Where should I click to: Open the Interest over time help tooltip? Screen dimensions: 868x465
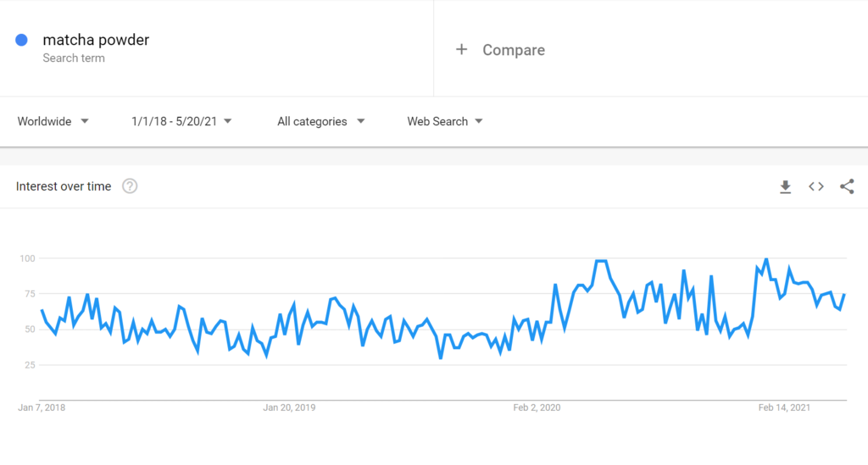tap(130, 186)
